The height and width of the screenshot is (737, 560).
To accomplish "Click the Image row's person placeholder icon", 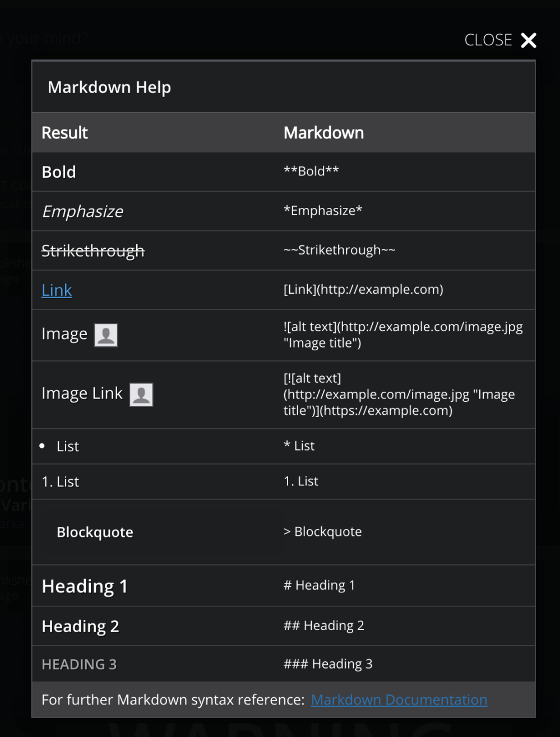I will pos(107,334).
